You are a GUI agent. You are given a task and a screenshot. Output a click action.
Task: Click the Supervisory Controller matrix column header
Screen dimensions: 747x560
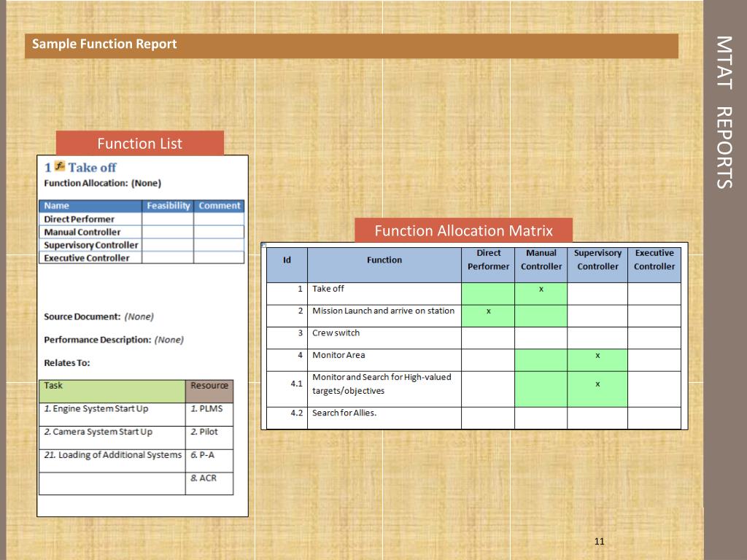pos(597,265)
